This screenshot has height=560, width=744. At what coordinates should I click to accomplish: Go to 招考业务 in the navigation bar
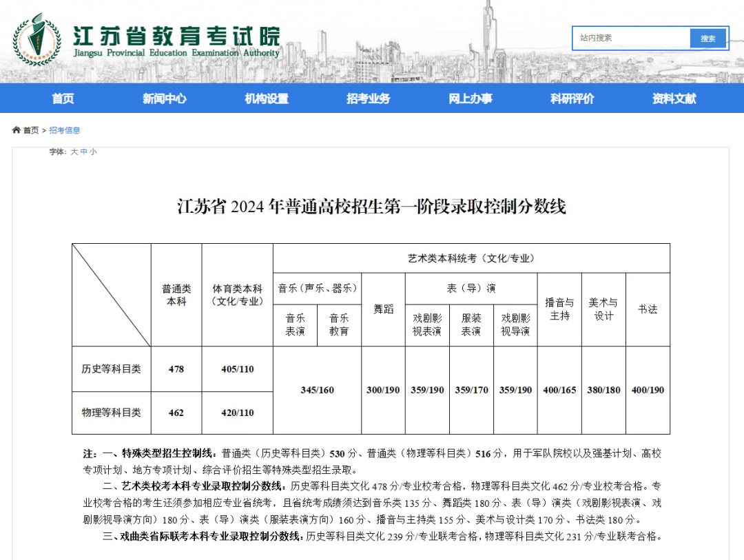click(368, 98)
